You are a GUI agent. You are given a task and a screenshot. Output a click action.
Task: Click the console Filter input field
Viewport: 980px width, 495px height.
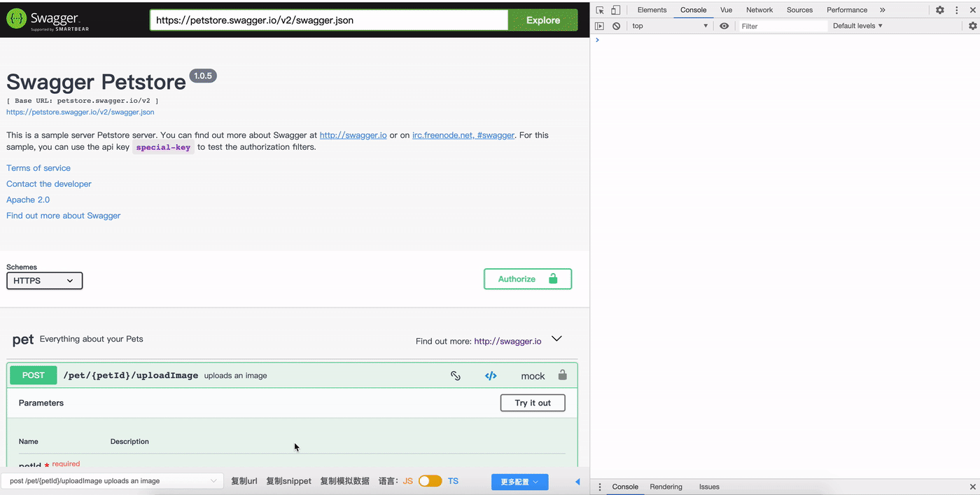[x=783, y=26]
